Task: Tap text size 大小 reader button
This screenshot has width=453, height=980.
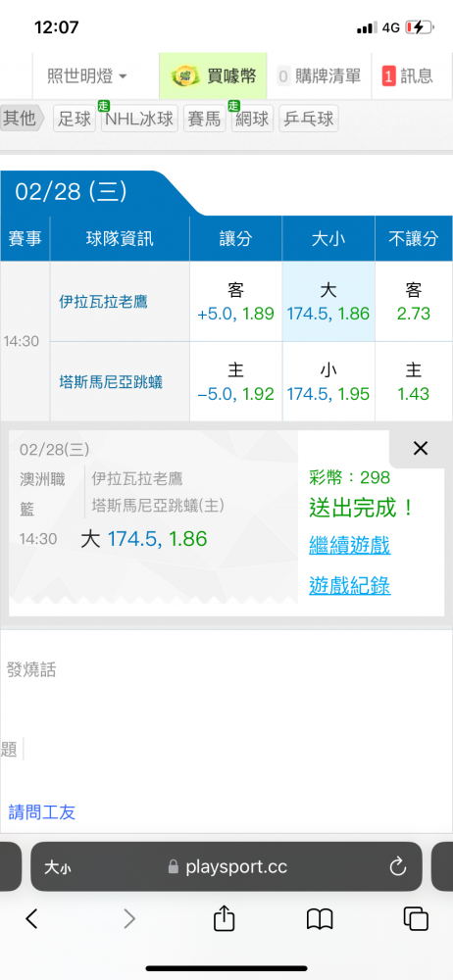Action: 57,867
